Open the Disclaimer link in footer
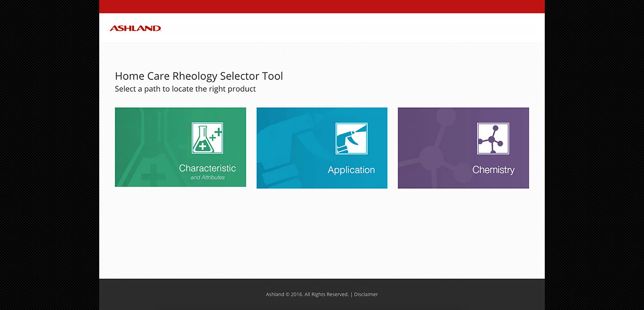The height and width of the screenshot is (310, 644). point(366,294)
